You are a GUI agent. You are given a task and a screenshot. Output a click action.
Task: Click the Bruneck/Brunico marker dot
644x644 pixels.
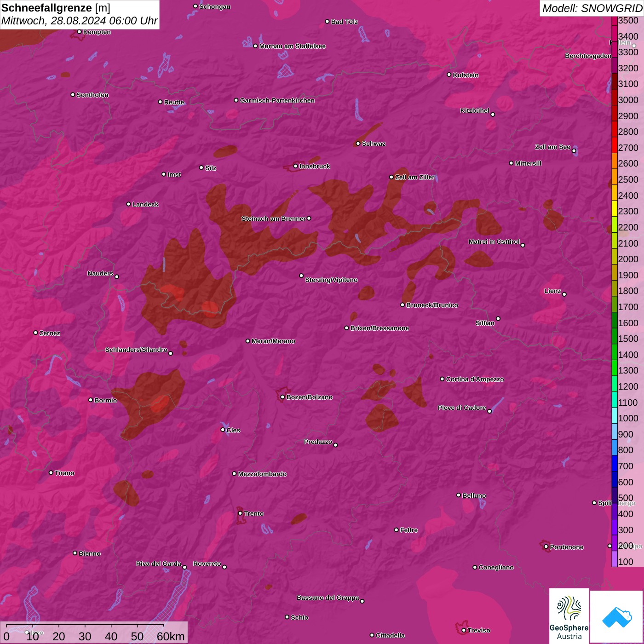(x=402, y=305)
